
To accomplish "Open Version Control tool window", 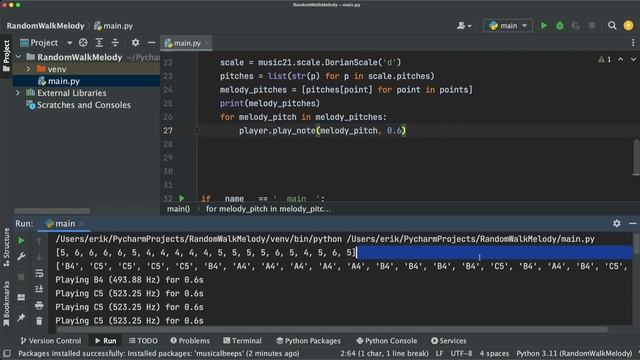I will 51,341.
